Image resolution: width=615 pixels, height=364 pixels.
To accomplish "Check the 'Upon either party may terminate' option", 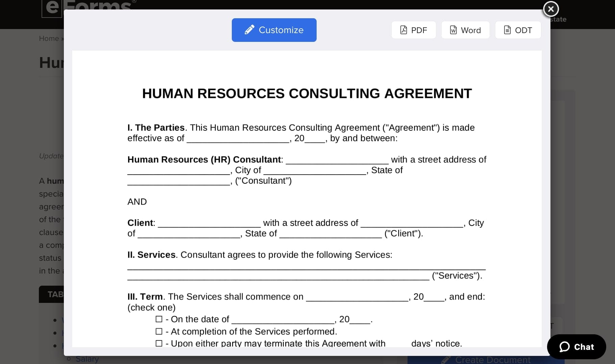I will 159,343.
